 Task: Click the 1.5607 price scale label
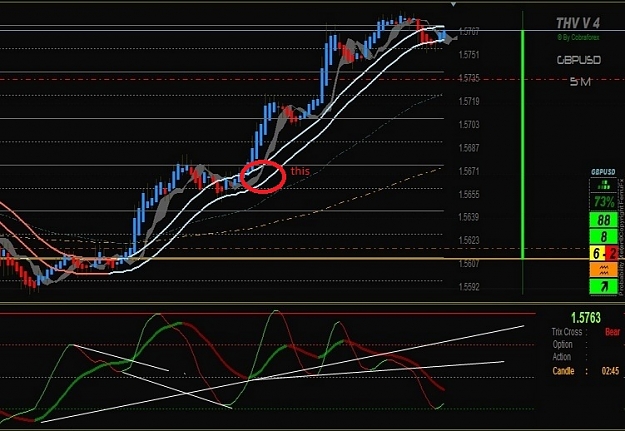tap(469, 263)
